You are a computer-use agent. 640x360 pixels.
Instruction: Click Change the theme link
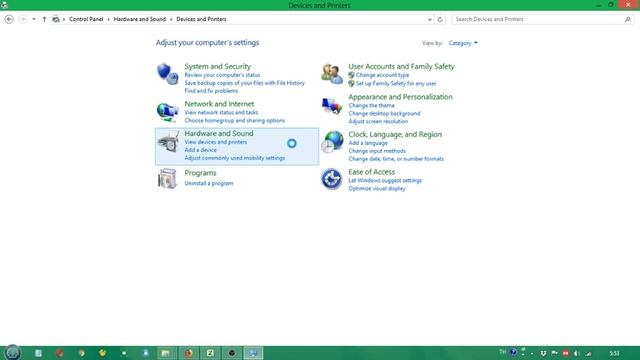(x=371, y=105)
